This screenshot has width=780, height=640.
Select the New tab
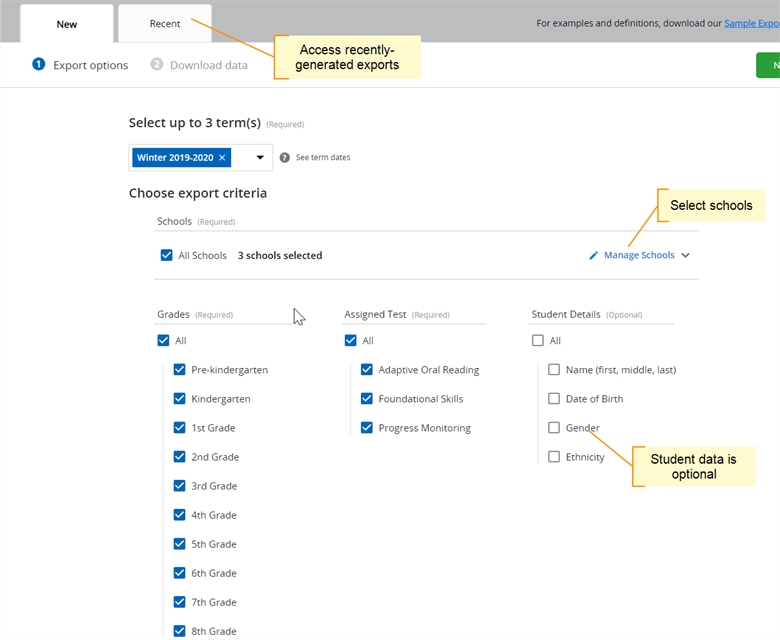pos(67,24)
